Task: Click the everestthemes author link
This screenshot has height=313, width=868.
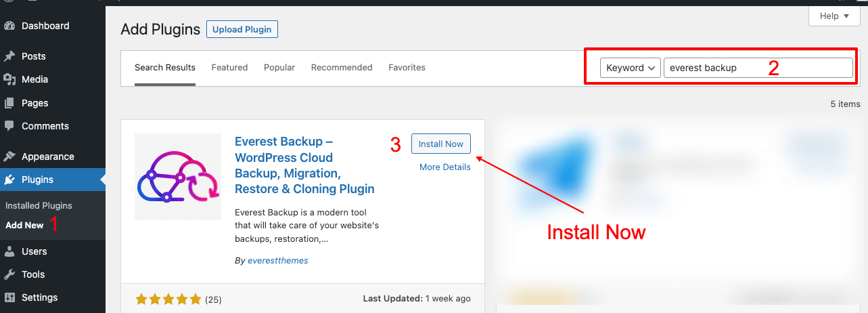Action: coord(277,261)
